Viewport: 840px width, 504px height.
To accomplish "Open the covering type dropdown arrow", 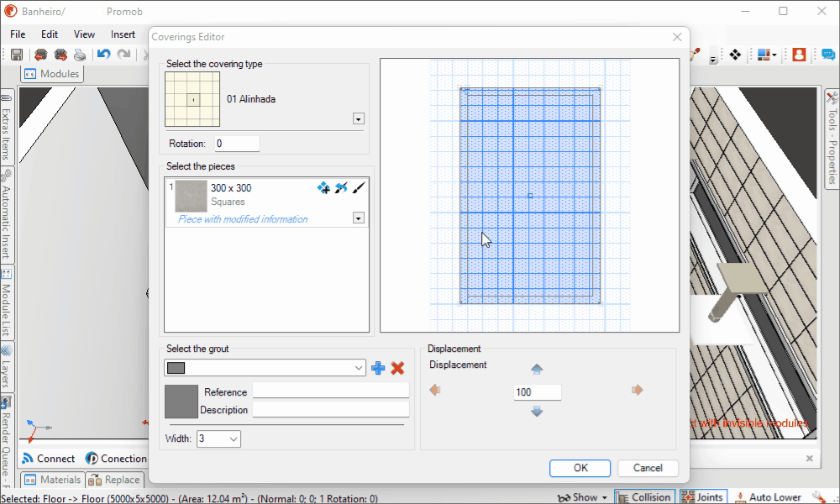I will pos(359,119).
